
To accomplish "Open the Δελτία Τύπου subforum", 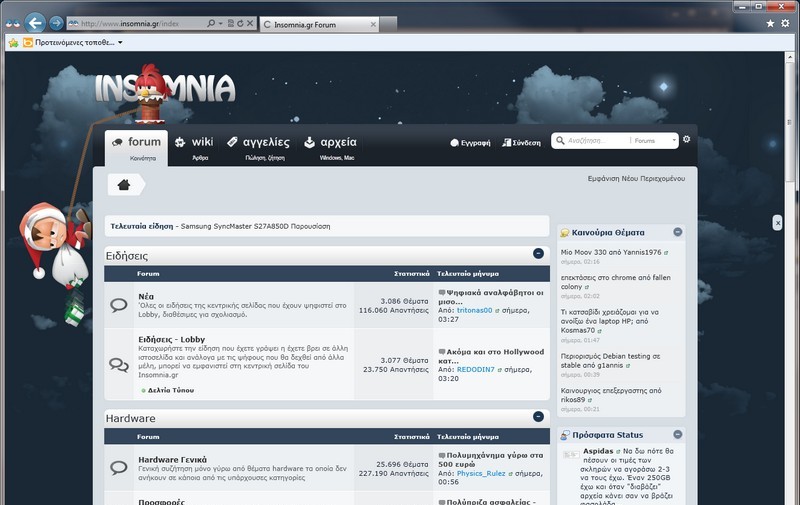I will click(x=170, y=390).
